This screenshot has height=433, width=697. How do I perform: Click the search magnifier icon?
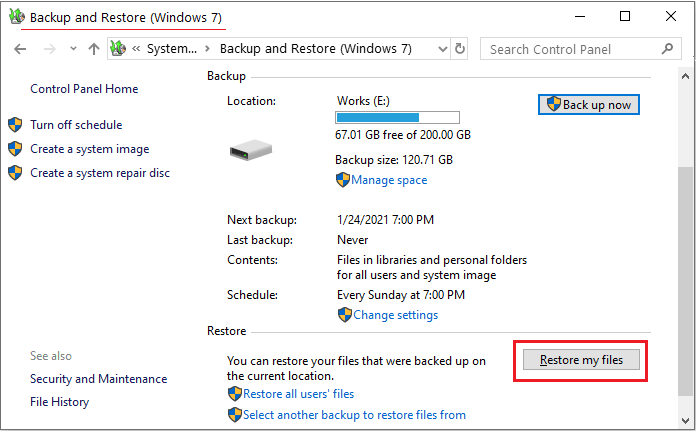[x=667, y=48]
